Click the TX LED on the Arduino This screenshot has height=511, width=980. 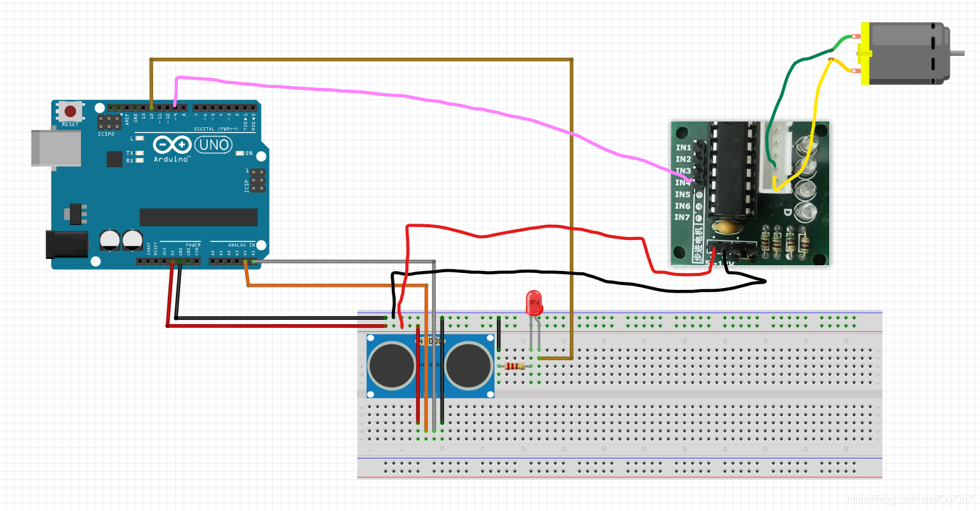point(139,153)
